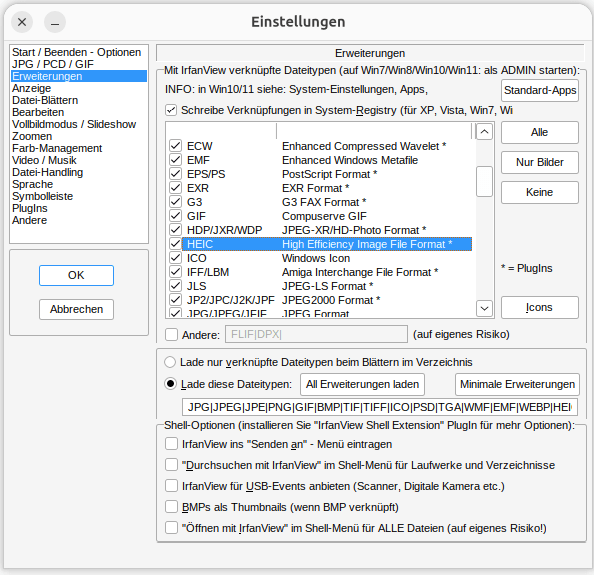
Task: Click file list scrollbar up arrow
Action: 484,132
